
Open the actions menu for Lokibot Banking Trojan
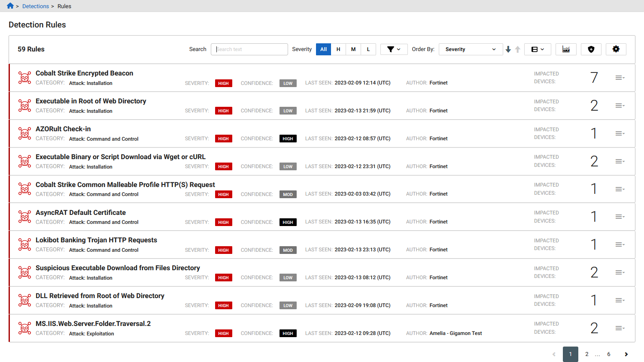[x=620, y=244]
